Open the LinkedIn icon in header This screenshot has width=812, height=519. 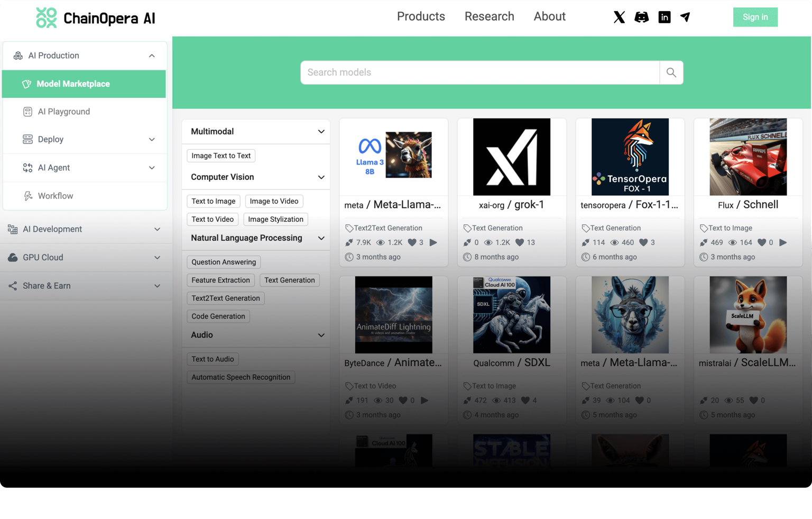[x=665, y=17]
